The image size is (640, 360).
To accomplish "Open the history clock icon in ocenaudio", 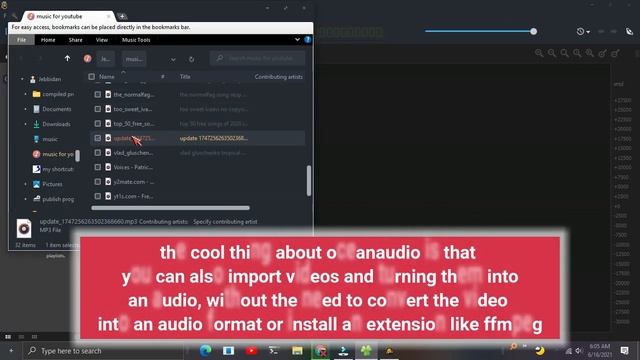I will (580, 31).
